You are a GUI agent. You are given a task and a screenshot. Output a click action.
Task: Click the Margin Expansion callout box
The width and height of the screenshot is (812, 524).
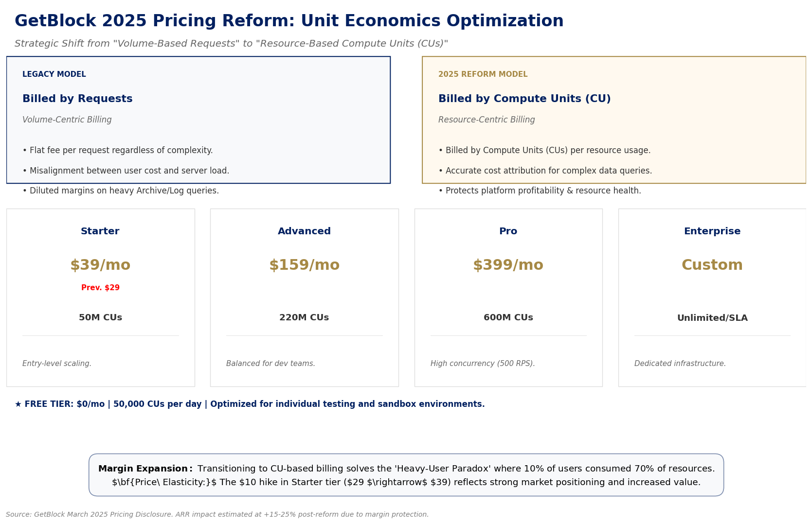coord(406,475)
